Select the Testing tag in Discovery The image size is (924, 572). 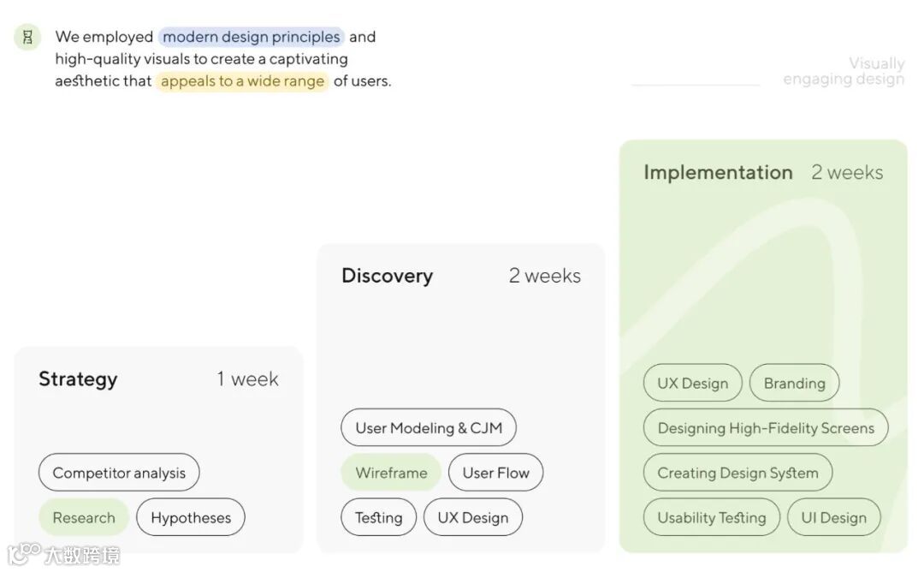[378, 517]
